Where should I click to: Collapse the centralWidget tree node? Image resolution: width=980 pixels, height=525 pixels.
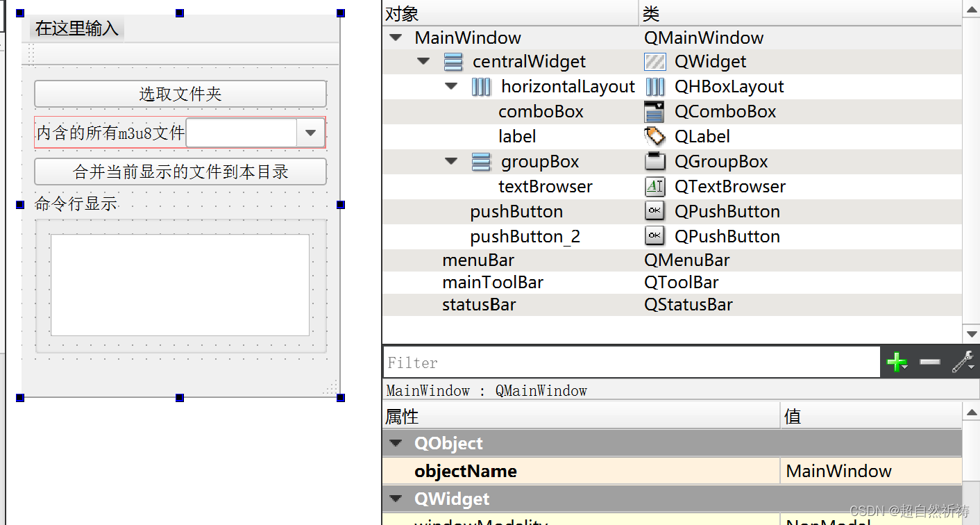tap(423, 62)
